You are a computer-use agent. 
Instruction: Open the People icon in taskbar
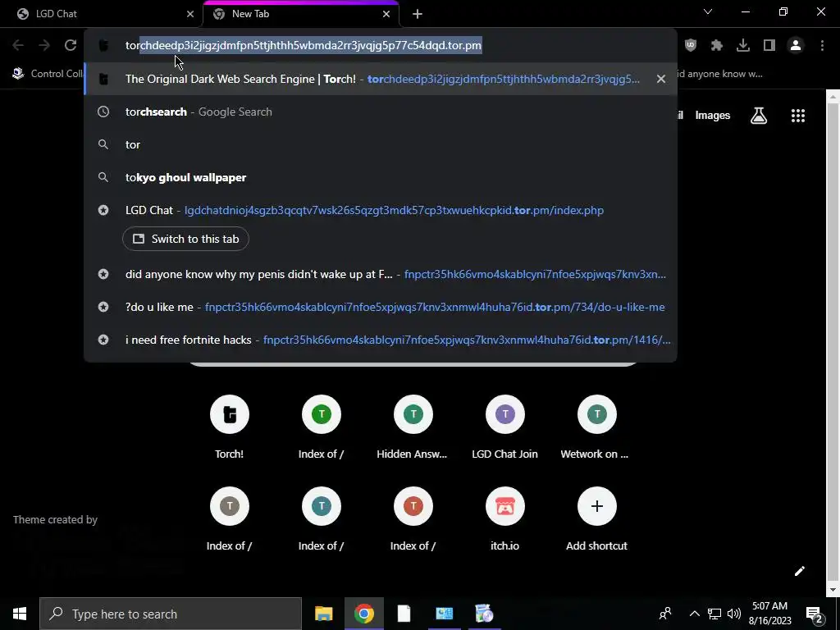click(x=665, y=614)
